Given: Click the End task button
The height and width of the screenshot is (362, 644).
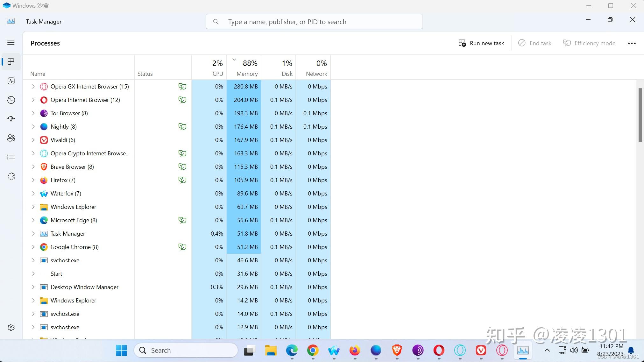Looking at the screenshot, I should click(534, 43).
